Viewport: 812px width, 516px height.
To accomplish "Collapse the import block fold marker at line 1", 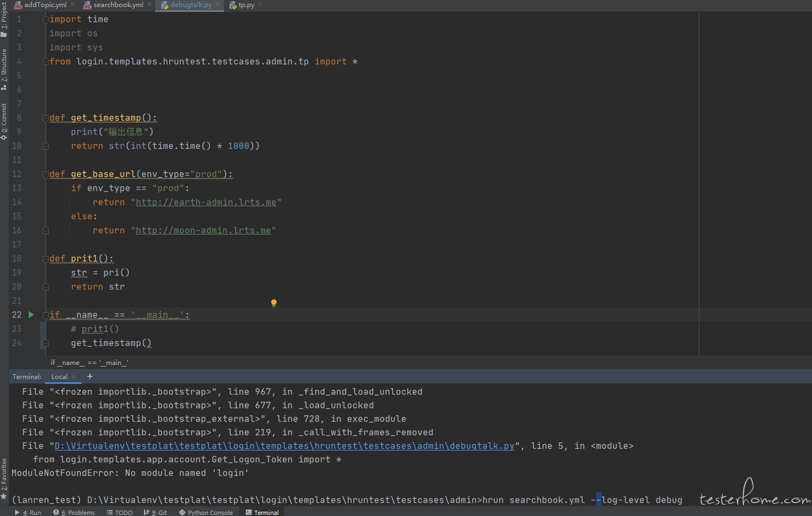I will (45, 19).
